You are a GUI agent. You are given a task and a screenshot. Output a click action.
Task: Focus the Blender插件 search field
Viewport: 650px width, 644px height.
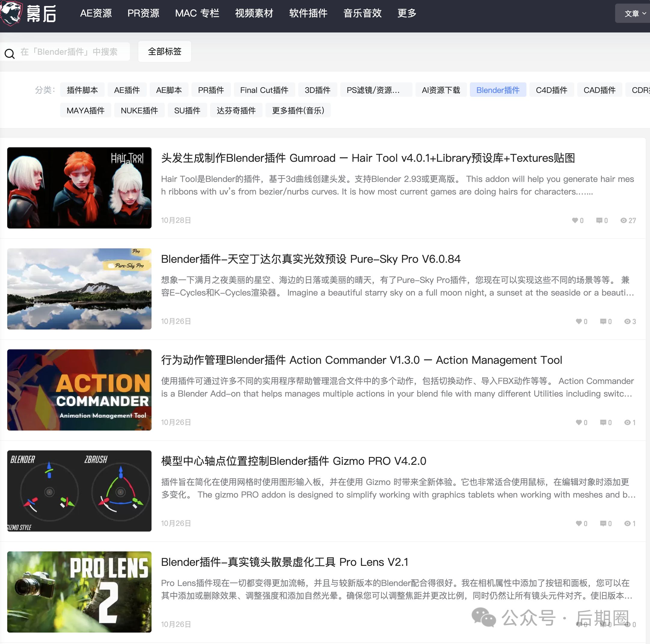click(69, 52)
